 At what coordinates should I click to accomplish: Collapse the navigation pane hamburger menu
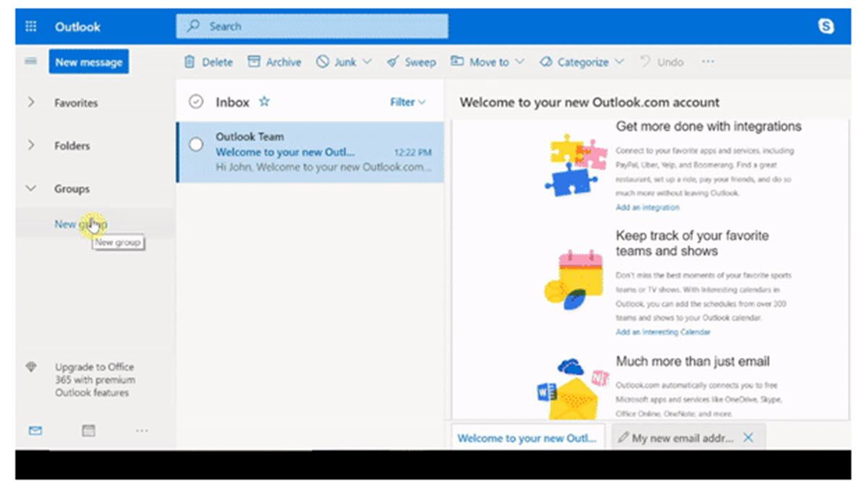[x=30, y=62]
